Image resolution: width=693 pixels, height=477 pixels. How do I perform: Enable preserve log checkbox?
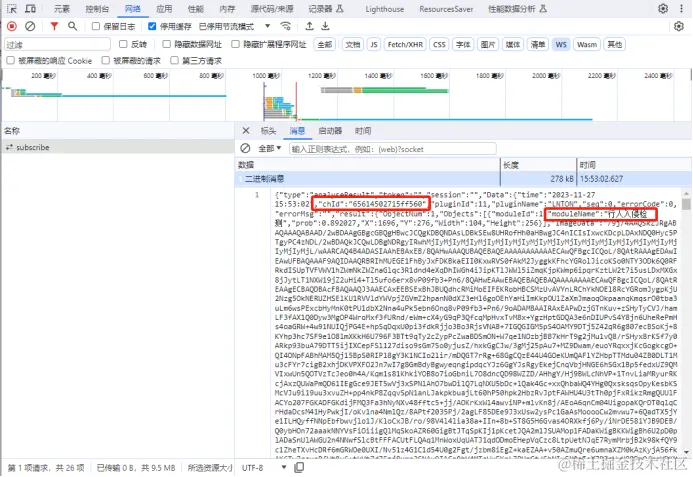pos(95,27)
